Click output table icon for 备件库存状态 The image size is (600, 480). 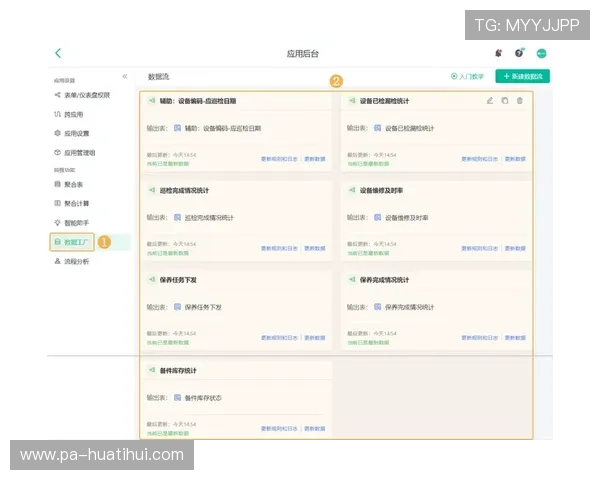[177, 398]
